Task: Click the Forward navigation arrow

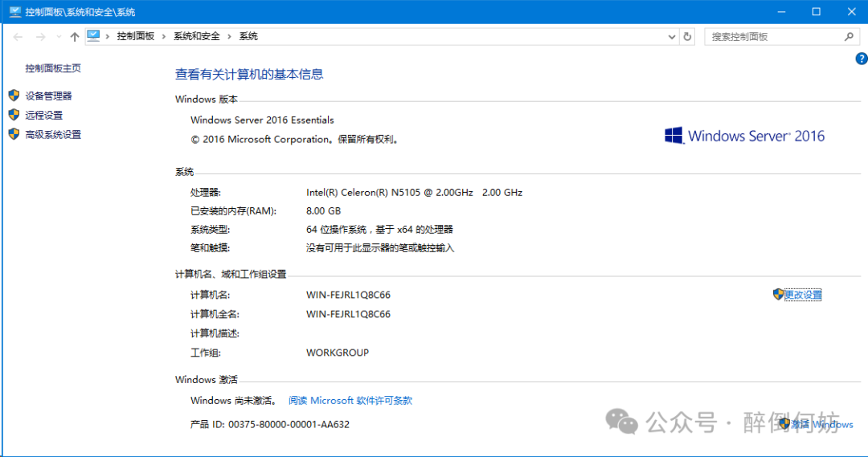Action: (x=40, y=37)
